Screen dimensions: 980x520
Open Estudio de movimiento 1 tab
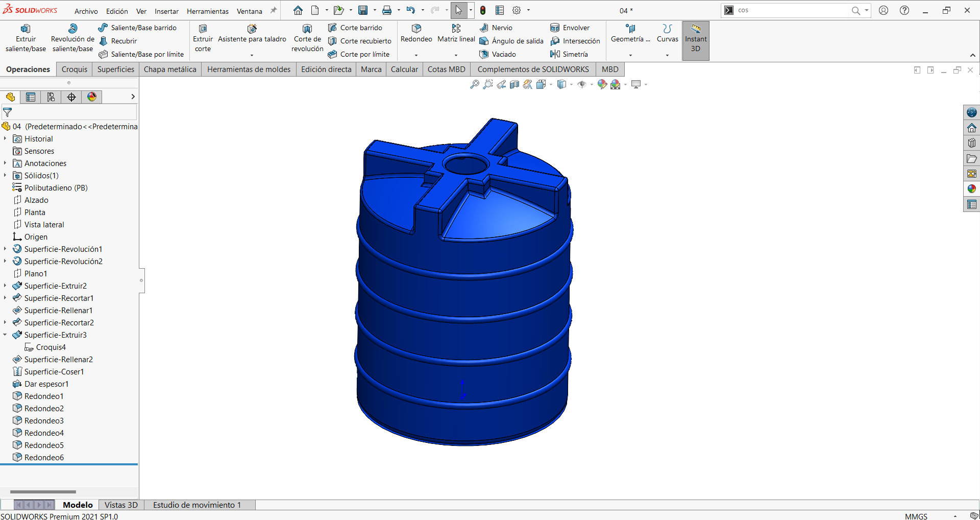pos(197,505)
